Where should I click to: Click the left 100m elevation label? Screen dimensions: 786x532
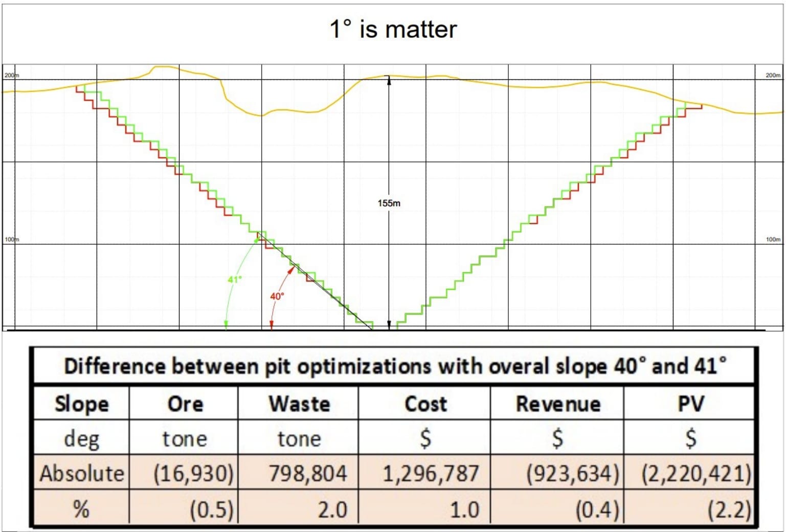pos(11,238)
